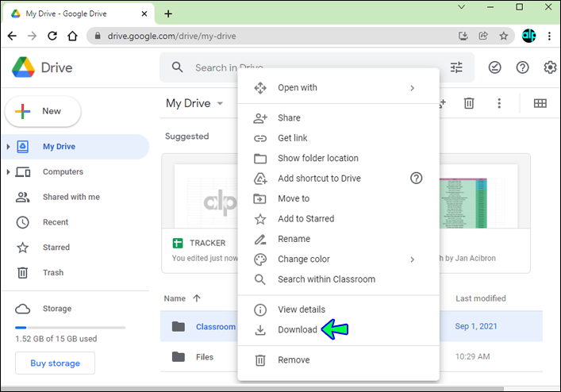The height and width of the screenshot is (392, 561).
Task: Open the TRACKER suggested file thumbnail
Action: tap(200, 198)
